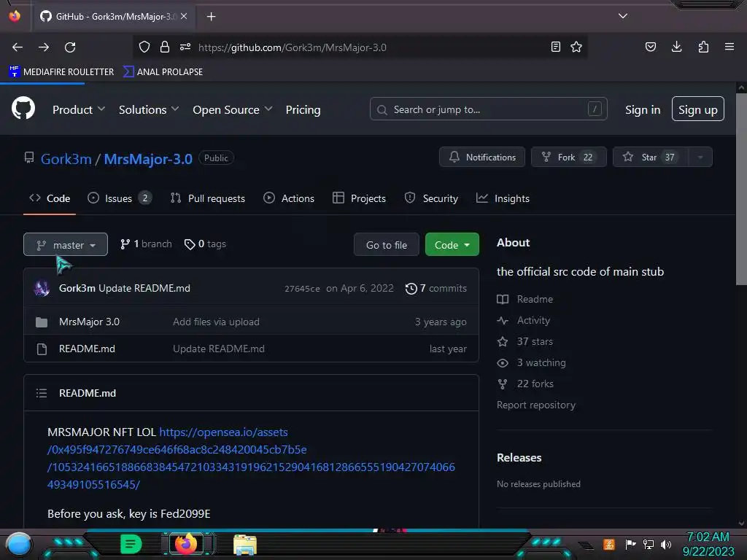Image resolution: width=747 pixels, height=560 pixels.
Task: Click the Sign up button
Action: point(698,109)
